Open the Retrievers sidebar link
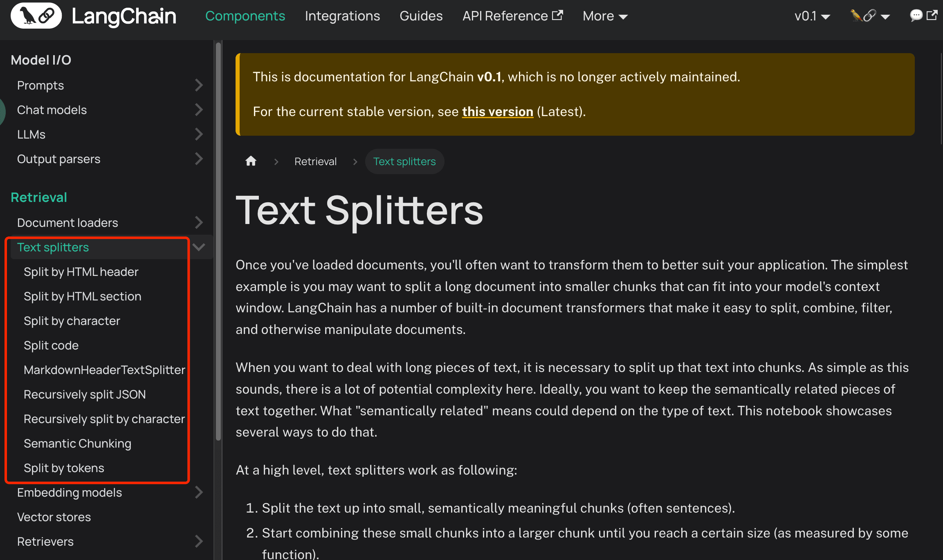943x560 pixels. (x=45, y=541)
